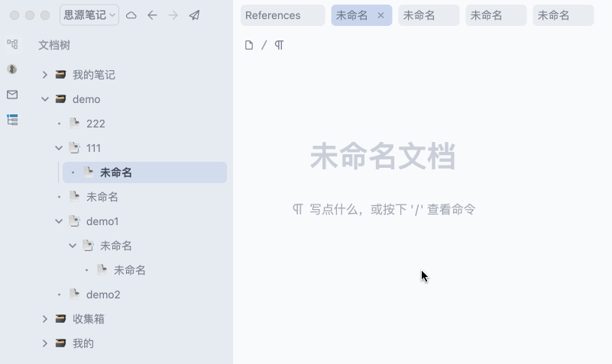The height and width of the screenshot is (364, 612).
Task: Collapse the 111 document chevron
Action: [x=59, y=148]
